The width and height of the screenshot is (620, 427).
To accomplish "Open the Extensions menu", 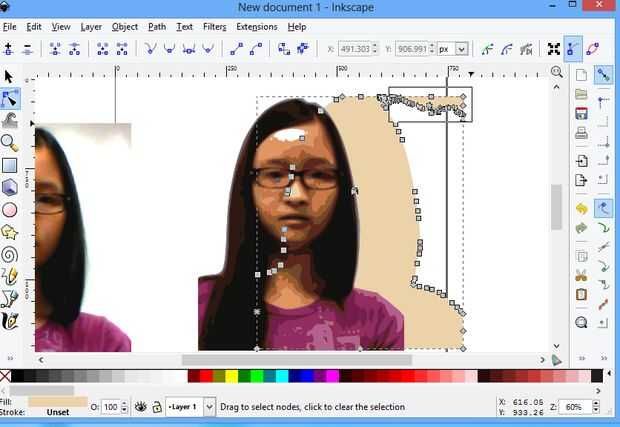I will coord(257,27).
